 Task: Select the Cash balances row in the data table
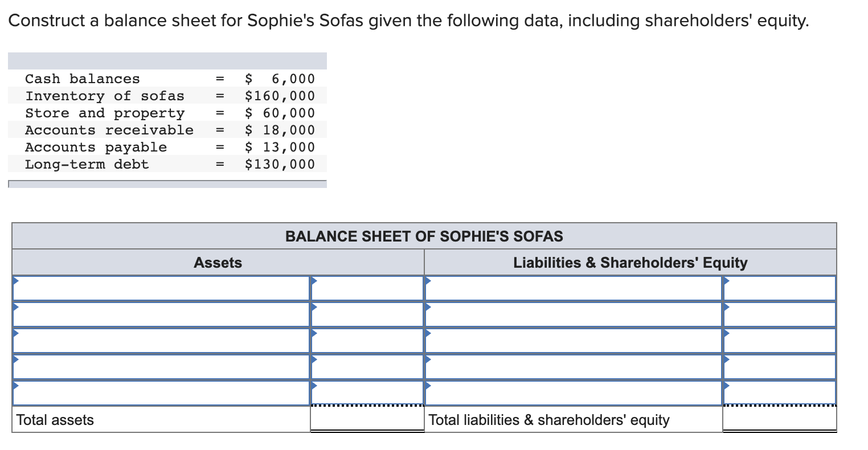[x=167, y=79]
